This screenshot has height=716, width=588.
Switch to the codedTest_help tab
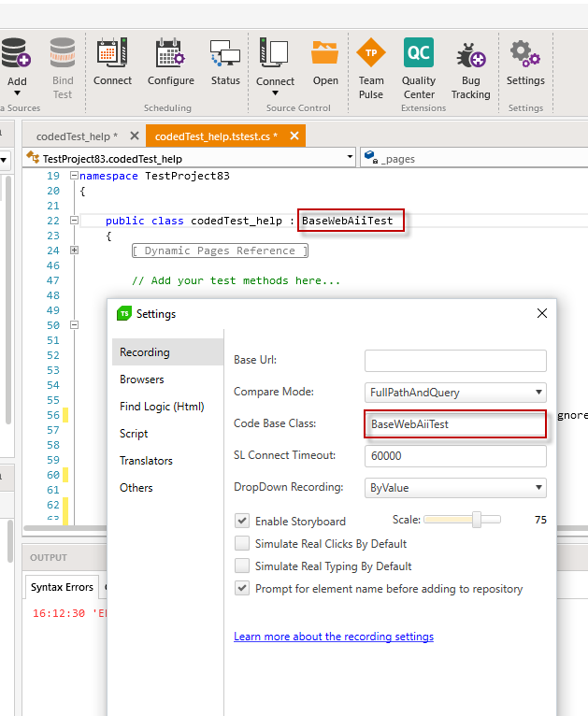[71, 136]
